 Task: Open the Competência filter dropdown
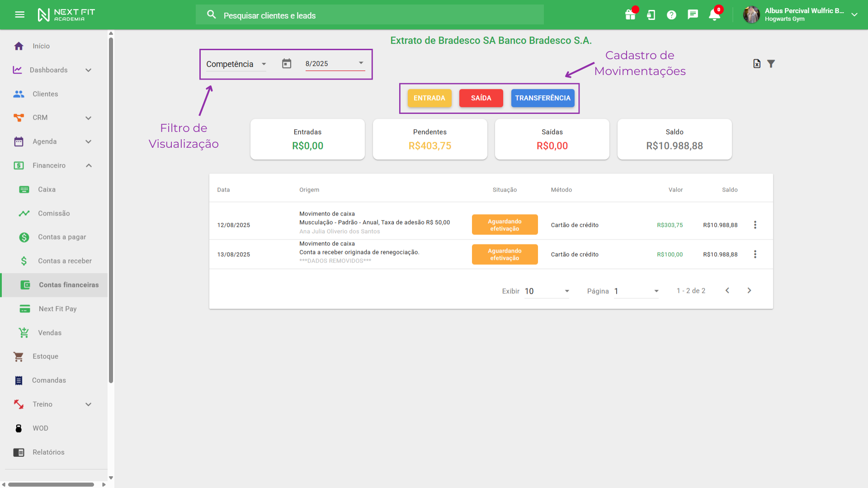236,64
